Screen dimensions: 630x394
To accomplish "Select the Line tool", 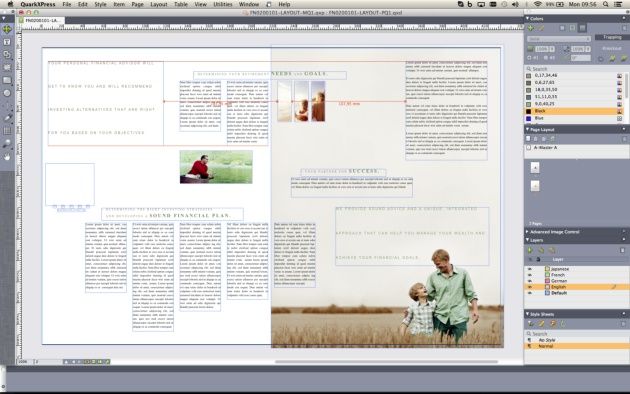I will [7, 105].
